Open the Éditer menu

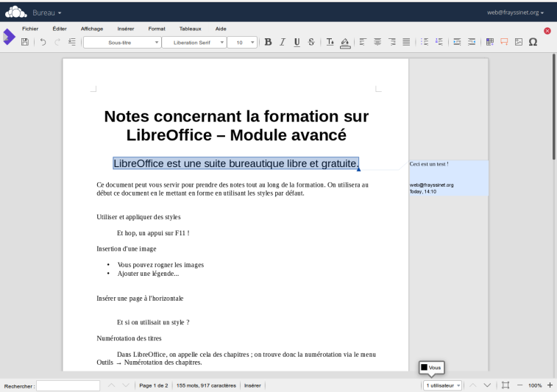coord(60,29)
